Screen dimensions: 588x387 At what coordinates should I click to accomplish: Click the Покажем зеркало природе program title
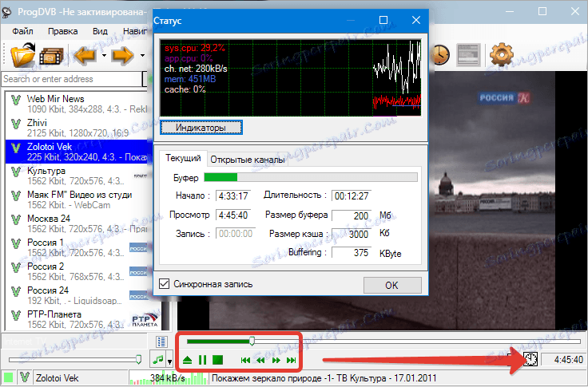click(324, 378)
